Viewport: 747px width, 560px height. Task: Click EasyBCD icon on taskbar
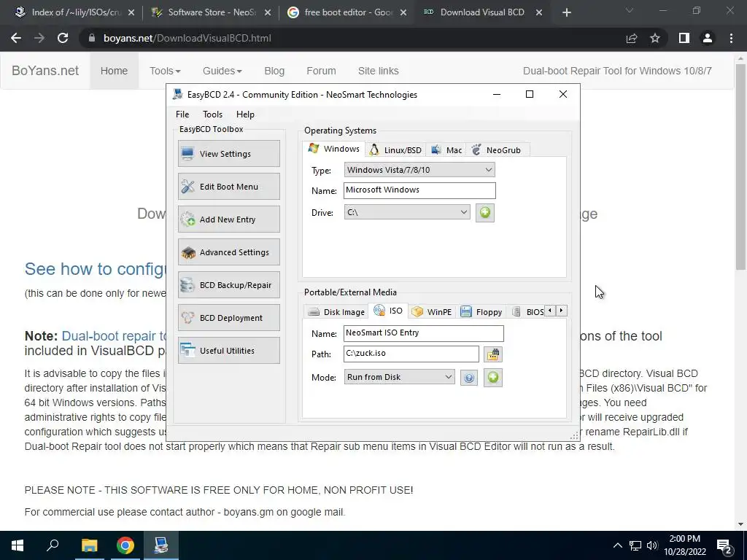[161, 545]
